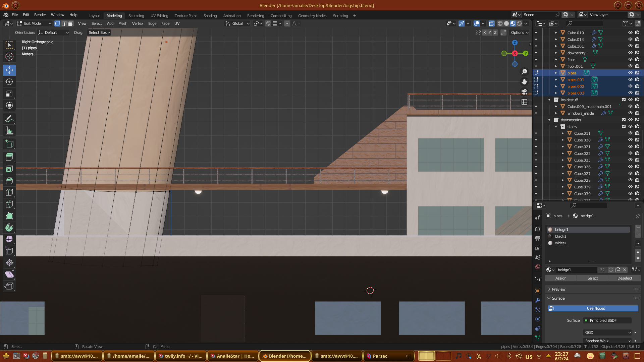
Task: Choose the Loop Cut tool
Action: [x=9, y=192]
